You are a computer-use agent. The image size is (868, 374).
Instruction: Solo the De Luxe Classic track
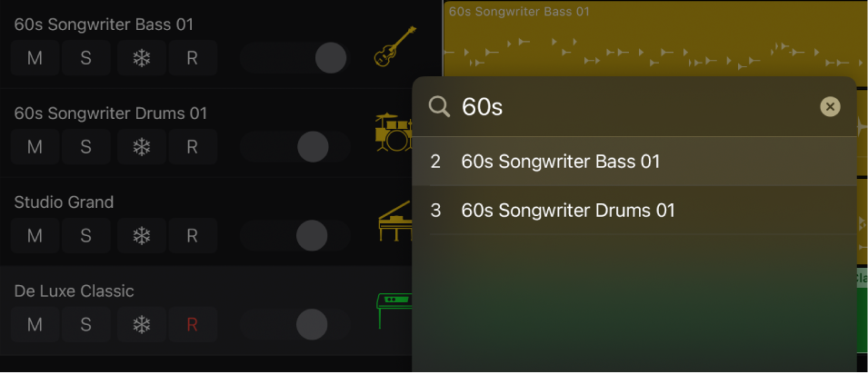85,323
